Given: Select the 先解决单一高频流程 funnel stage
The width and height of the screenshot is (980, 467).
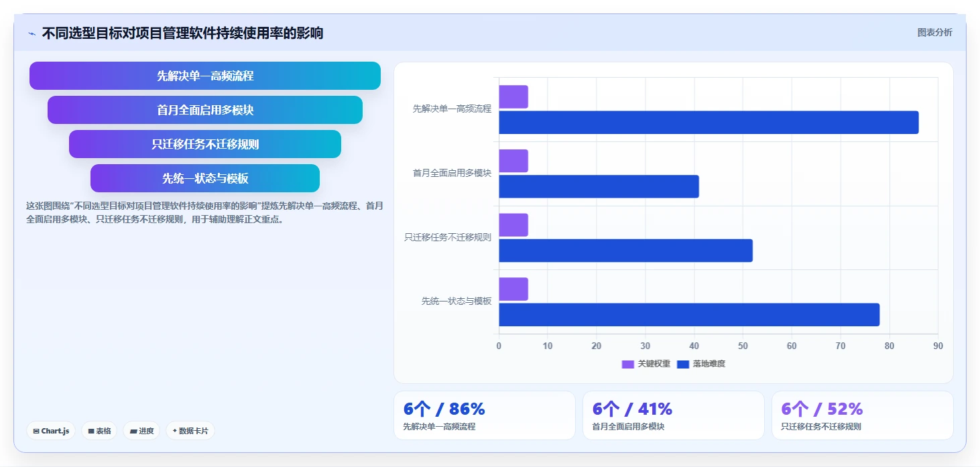Looking at the screenshot, I should click(x=205, y=76).
